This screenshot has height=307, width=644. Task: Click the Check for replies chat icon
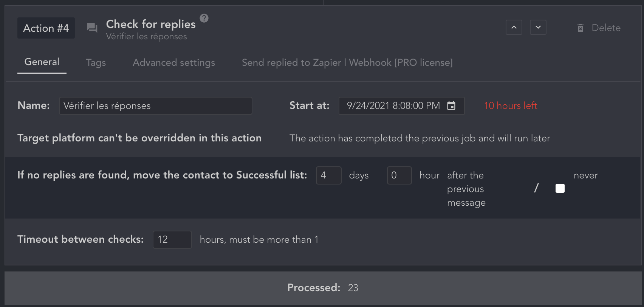pyautogui.click(x=92, y=28)
